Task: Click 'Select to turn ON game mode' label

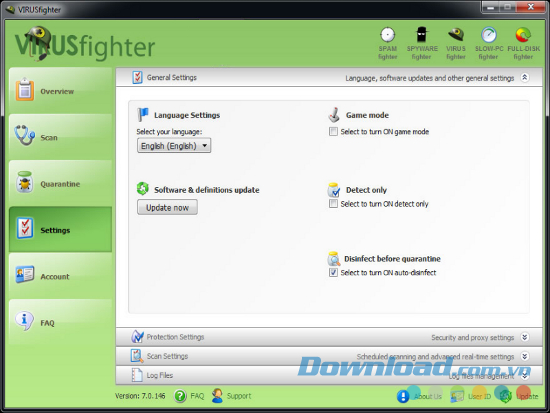Action: click(x=385, y=132)
